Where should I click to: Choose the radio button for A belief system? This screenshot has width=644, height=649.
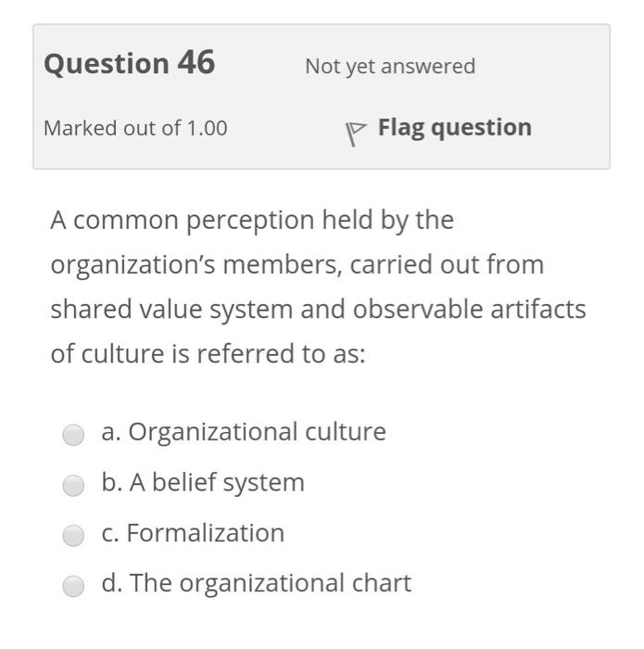(x=73, y=485)
